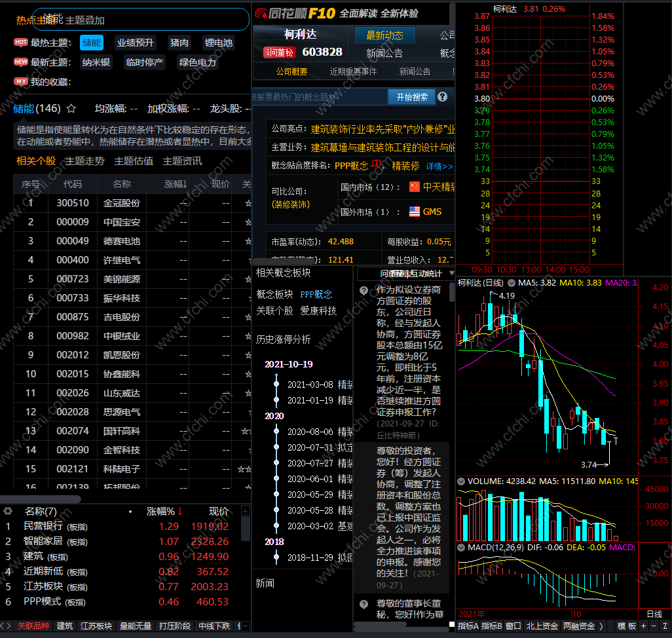Click the stars in row 002121 科陆电子
This screenshot has width=672, height=638.
click(245, 469)
